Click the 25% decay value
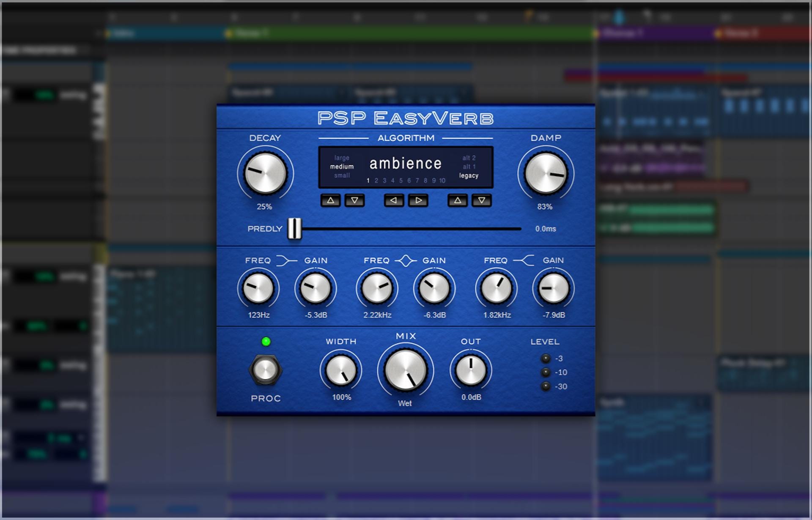Image resolution: width=812 pixels, height=520 pixels. [264, 207]
